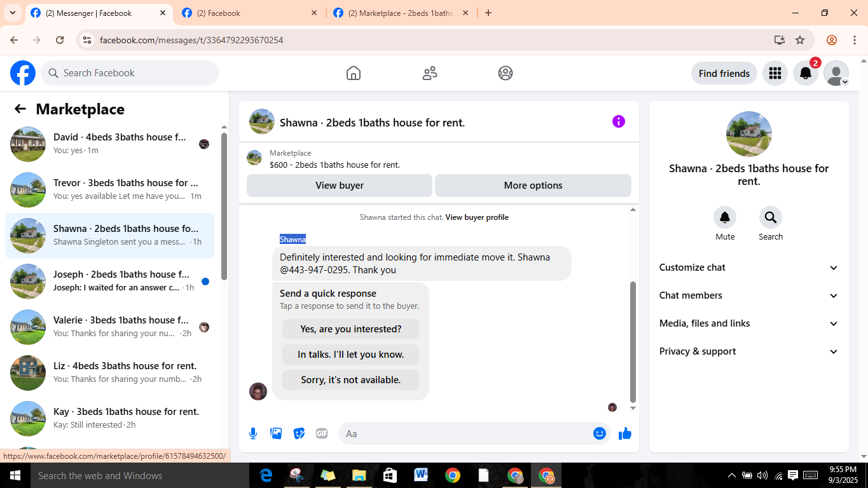868x488 pixels.
Task: Open the notifications bell with badge 2
Action: pos(805,73)
